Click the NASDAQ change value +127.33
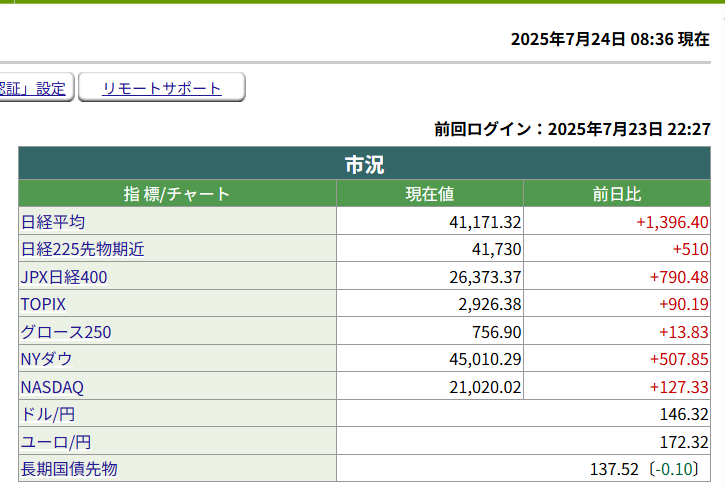 click(x=679, y=387)
